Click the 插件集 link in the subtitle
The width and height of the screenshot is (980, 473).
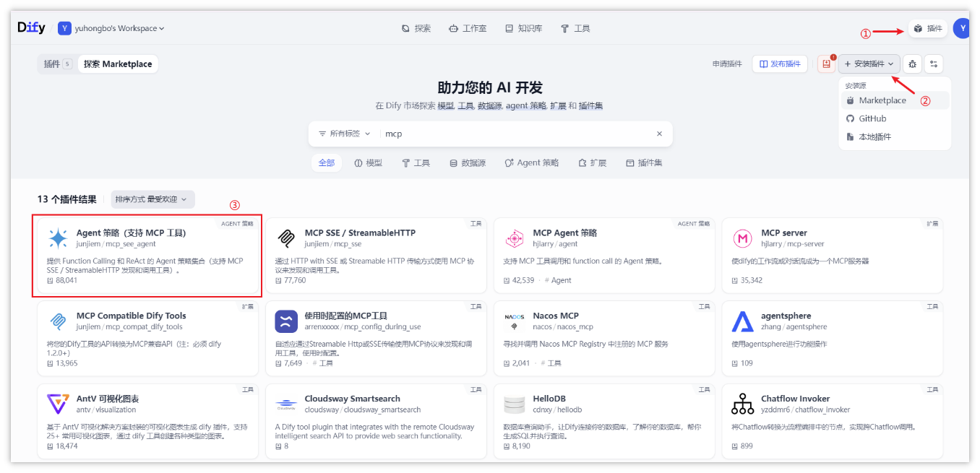tap(590, 105)
